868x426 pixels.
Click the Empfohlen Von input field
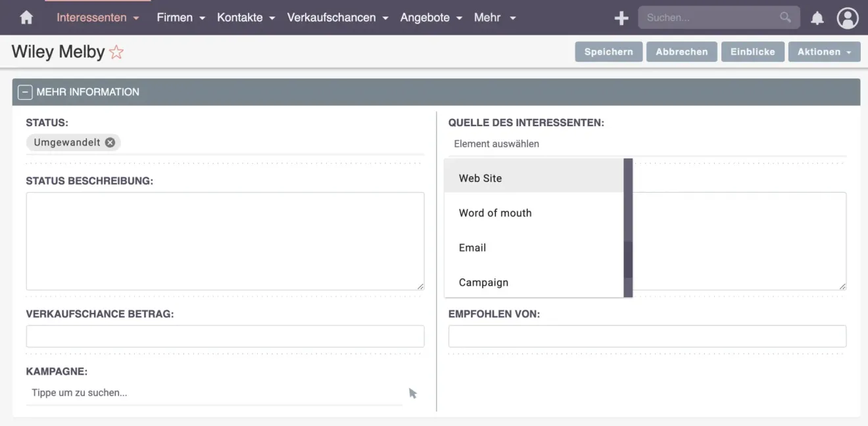point(647,336)
